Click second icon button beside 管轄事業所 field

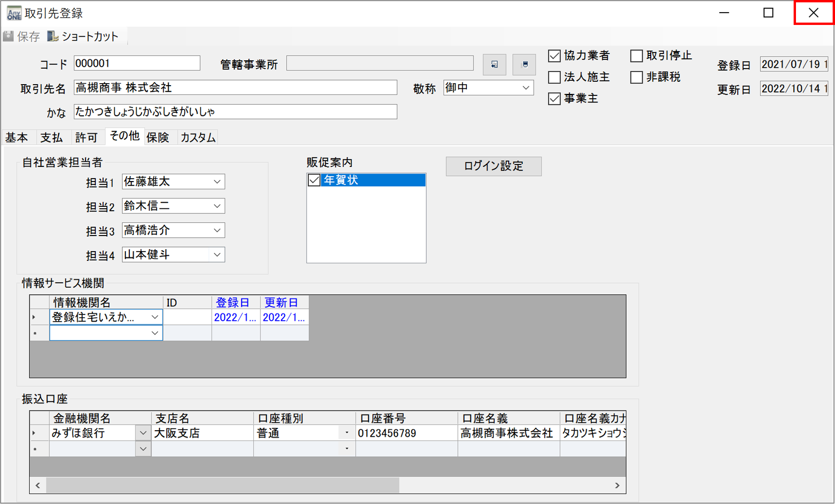[x=524, y=64]
